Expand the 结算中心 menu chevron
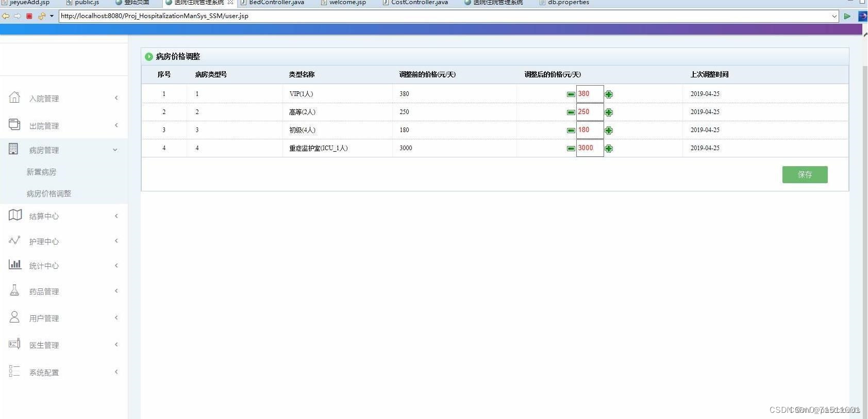 (116, 216)
